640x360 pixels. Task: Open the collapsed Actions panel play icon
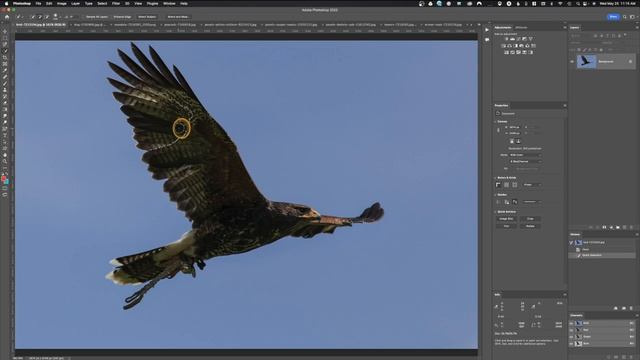click(x=487, y=30)
